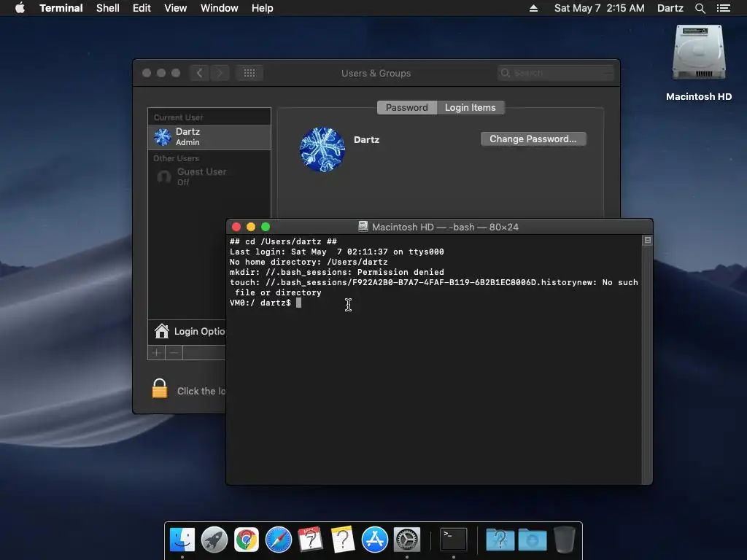
Task: Open the Apple menu
Action: coord(20,8)
